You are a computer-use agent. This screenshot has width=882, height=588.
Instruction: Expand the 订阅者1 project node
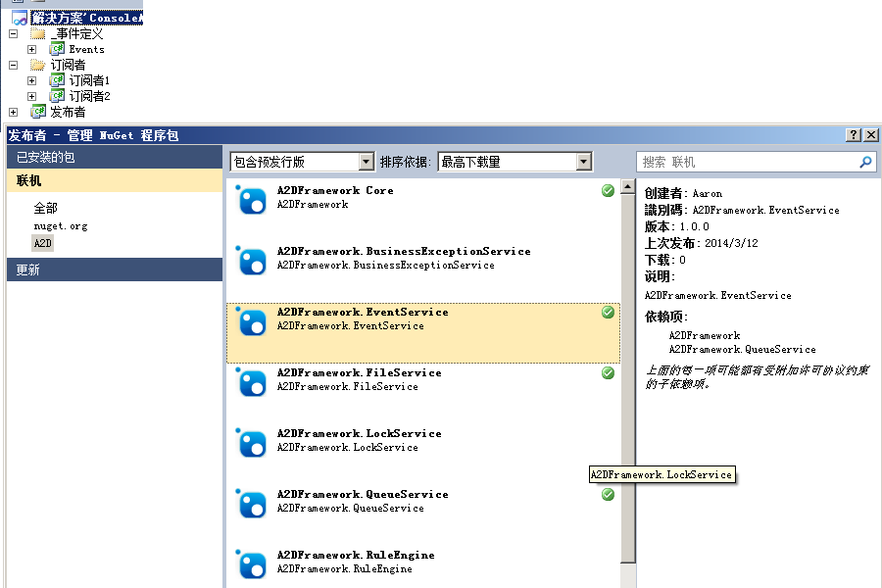[32, 81]
